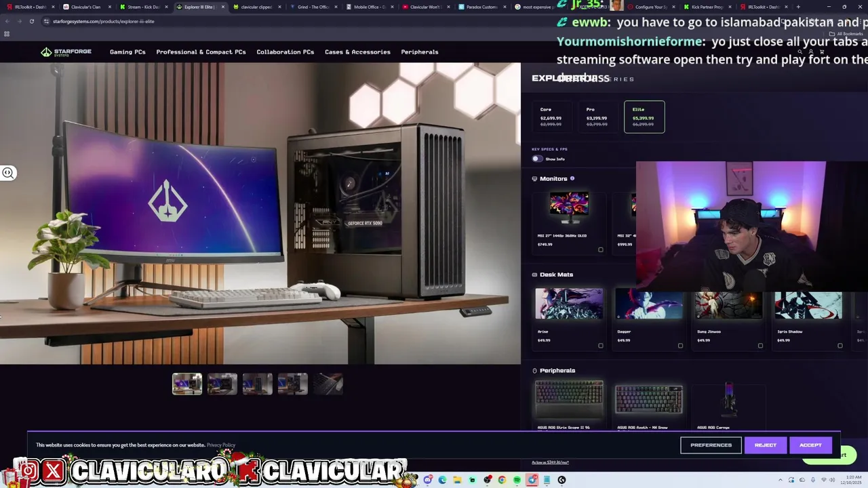868x488 pixels.
Task: Click the Sung Jinwoo desk mat image
Action: (x=728, y=304)
